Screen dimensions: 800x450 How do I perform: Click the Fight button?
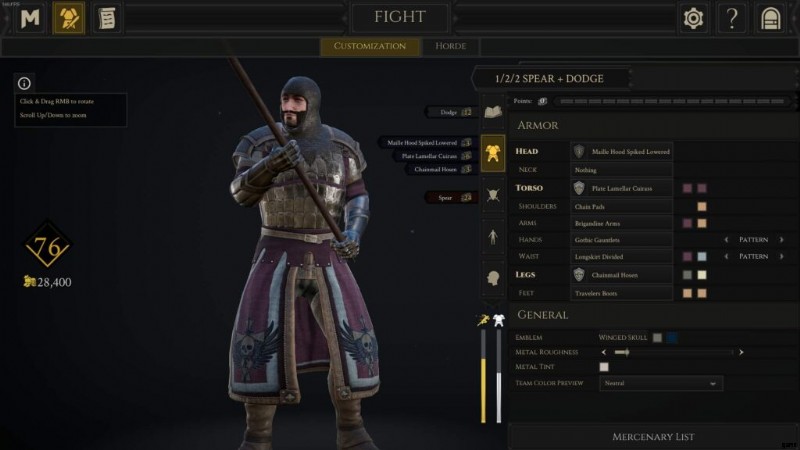[x=400, y=17]
